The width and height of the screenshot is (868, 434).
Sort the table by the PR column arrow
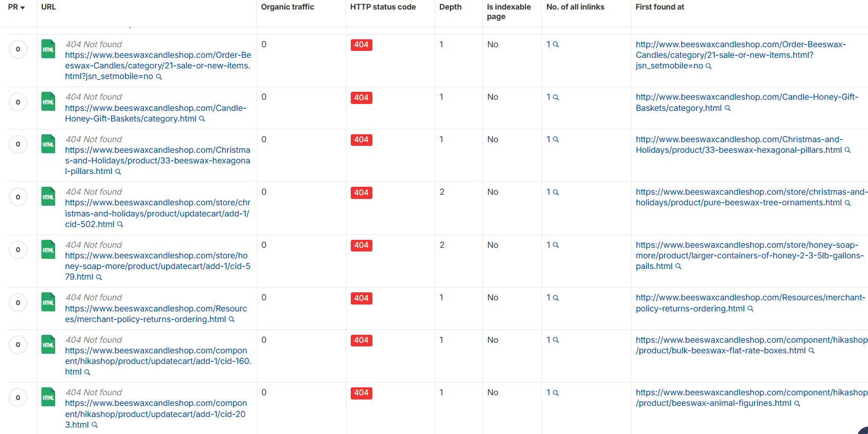pyautogui.click(x=22, y=7)
